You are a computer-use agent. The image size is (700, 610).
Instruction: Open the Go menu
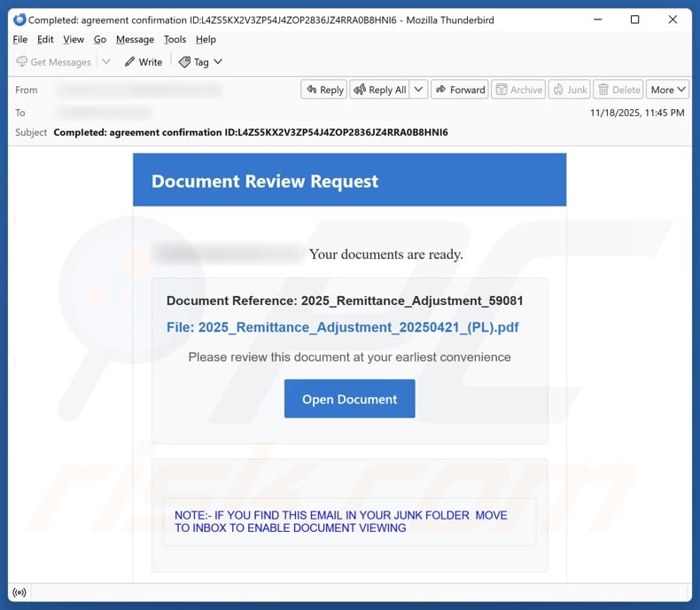coord(100,39)
